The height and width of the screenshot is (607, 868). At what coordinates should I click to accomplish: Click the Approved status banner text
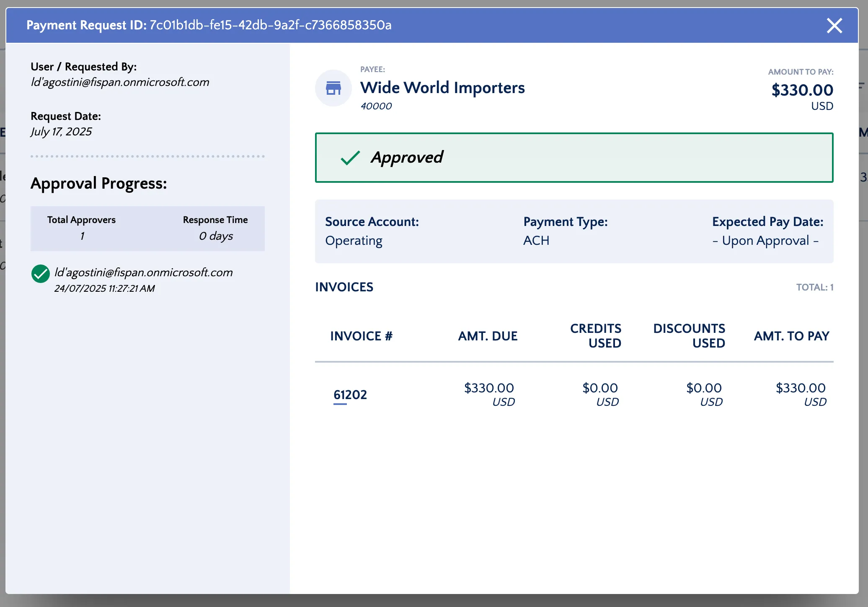point(407,157)
